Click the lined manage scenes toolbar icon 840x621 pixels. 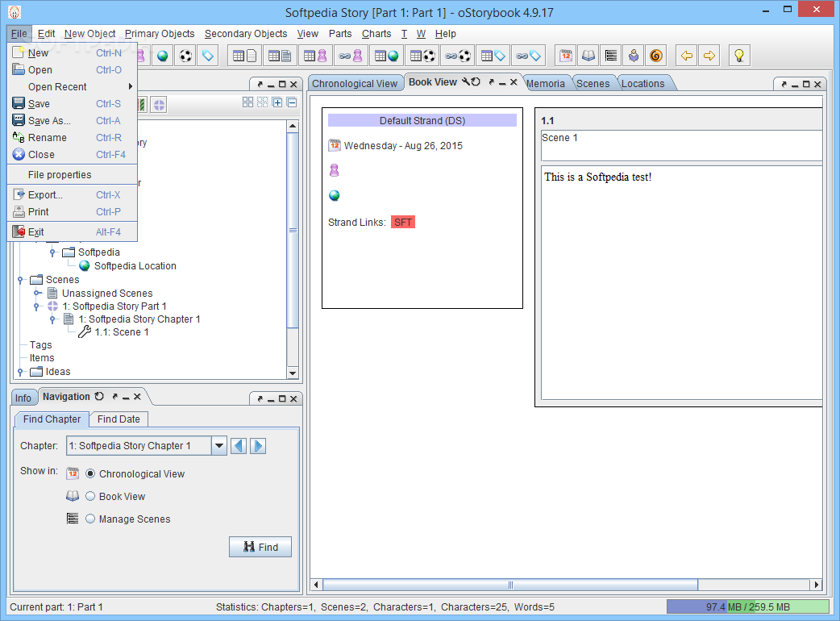pos(611,56)
